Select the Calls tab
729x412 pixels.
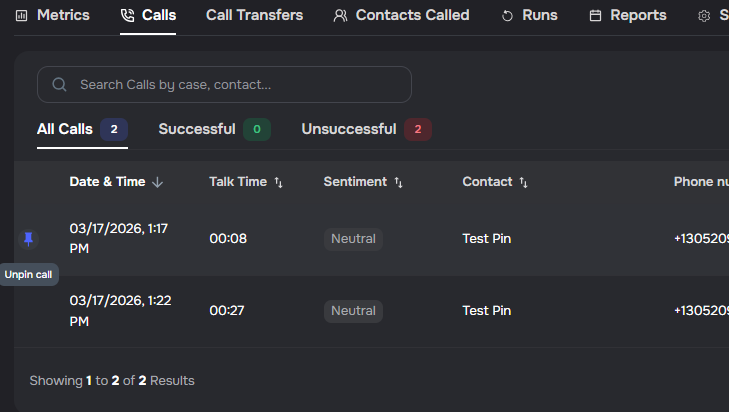(x=148, y=16)
